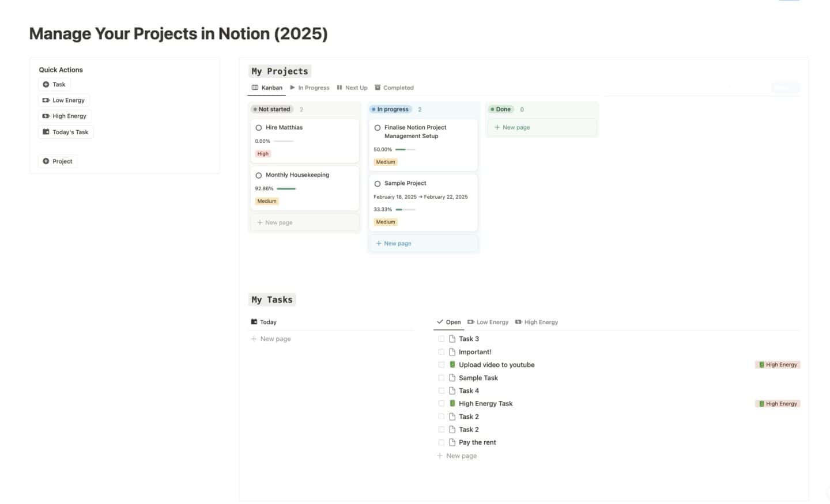Open the In progress status group label
The height and width of the screenshot is (504, 830).
pos(390,109)
